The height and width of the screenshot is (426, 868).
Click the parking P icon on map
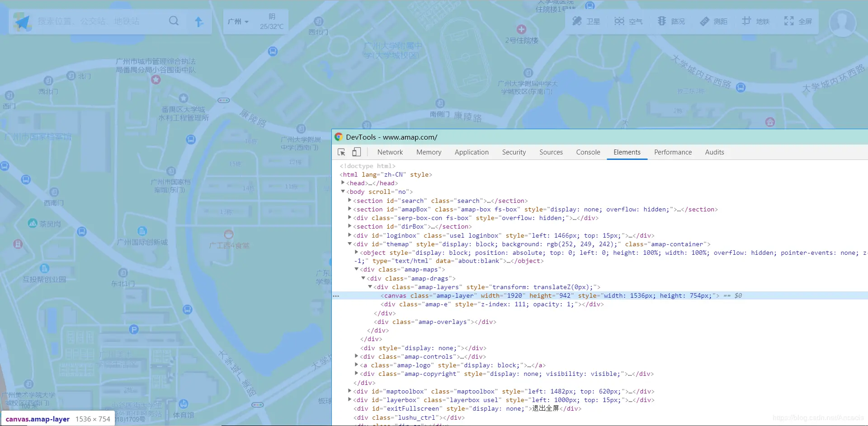click(x=134, y=329)
